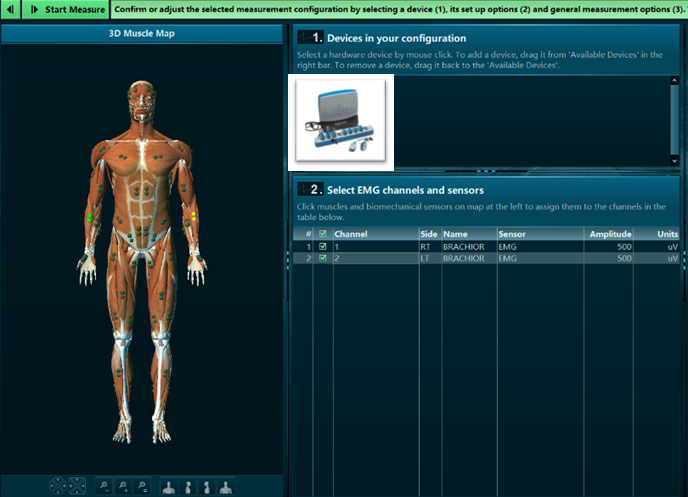
Task: Reset muscle map zoom with the equals magnifier
Action: tap(142, 486)
